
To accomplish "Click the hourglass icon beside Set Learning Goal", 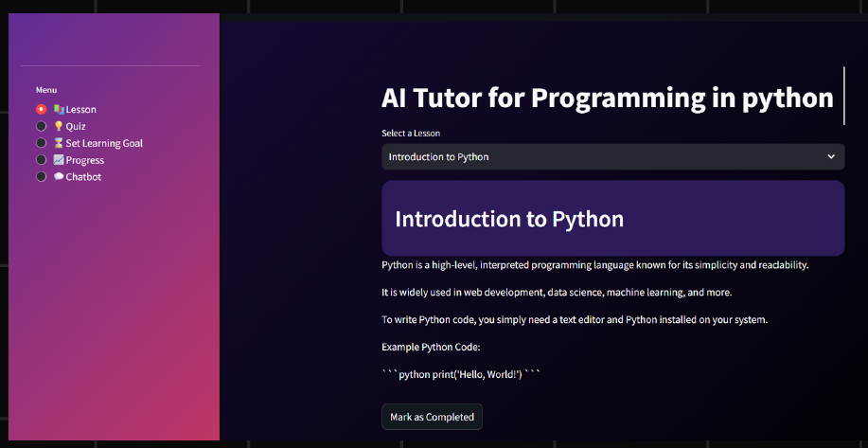I will 59,143.
